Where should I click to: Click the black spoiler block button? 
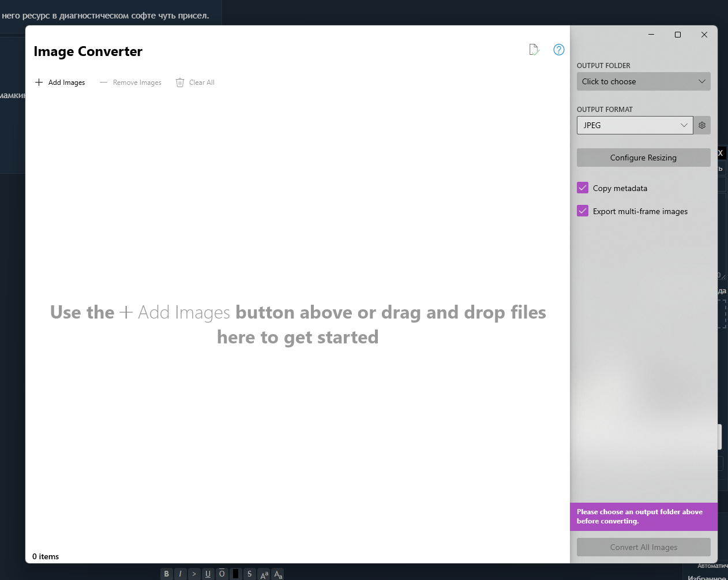(236, 574)
